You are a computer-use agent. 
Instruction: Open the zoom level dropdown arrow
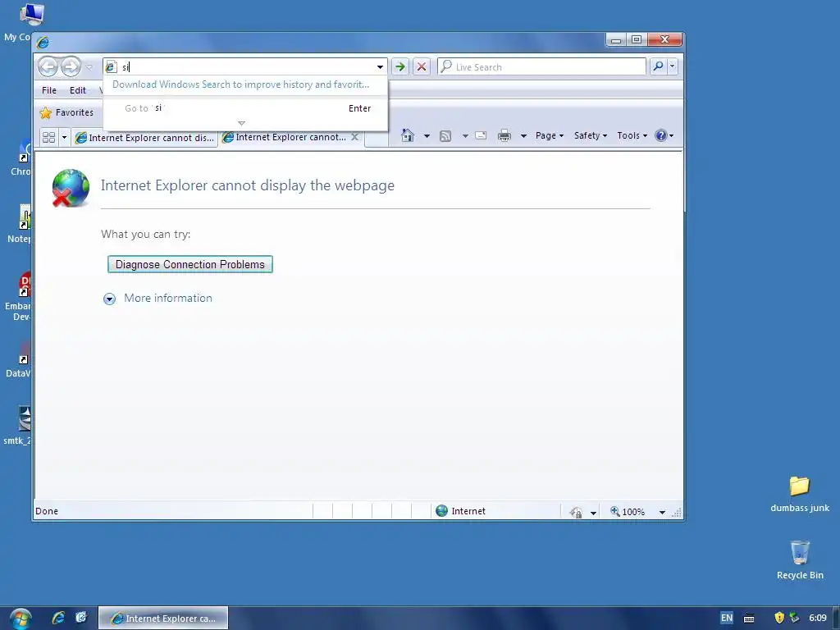coord(662,512)
